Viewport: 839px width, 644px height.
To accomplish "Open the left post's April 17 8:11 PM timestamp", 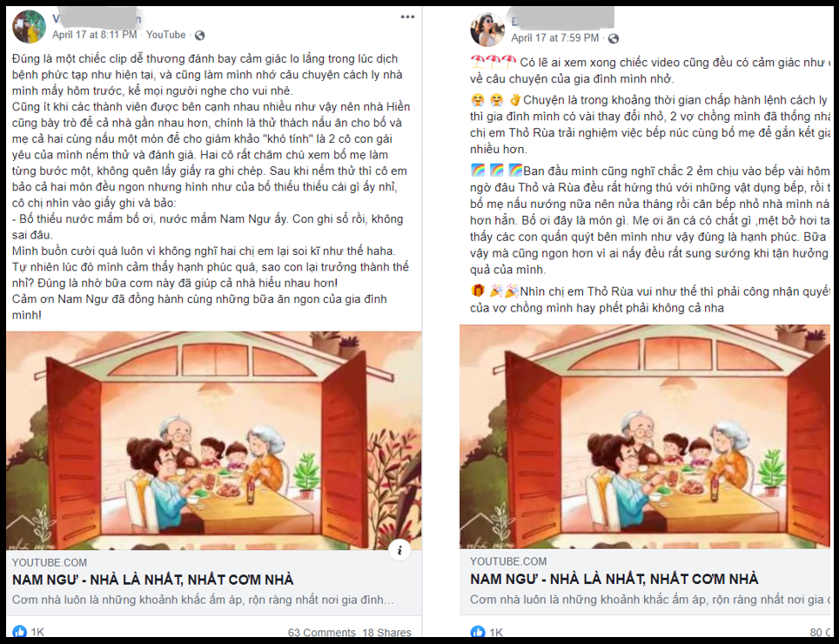I will (x=95, y=35).
